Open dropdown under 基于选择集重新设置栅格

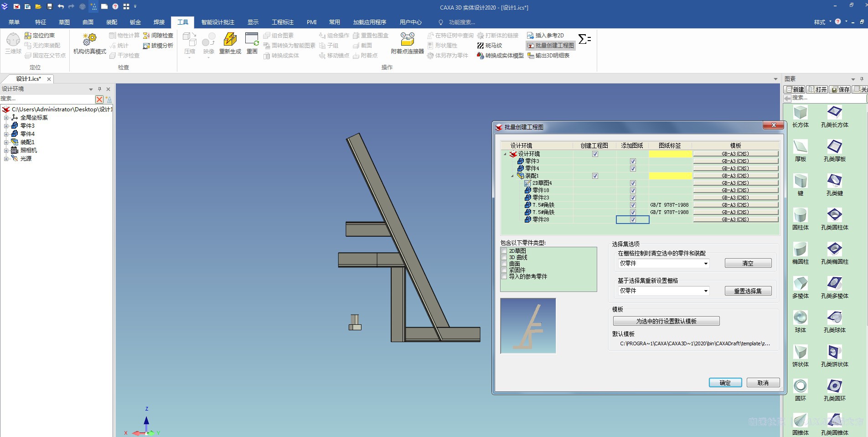[x=705, y=291]
